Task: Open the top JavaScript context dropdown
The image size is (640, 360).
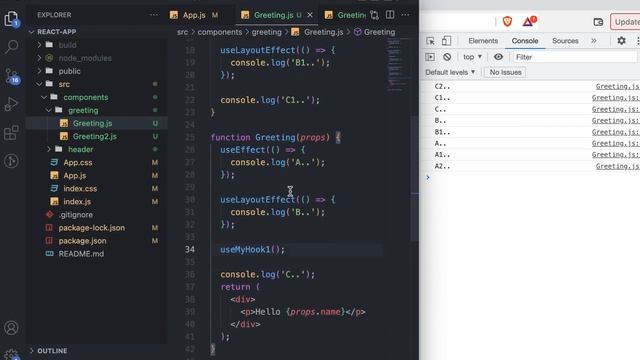Action: tap(472, 57)
